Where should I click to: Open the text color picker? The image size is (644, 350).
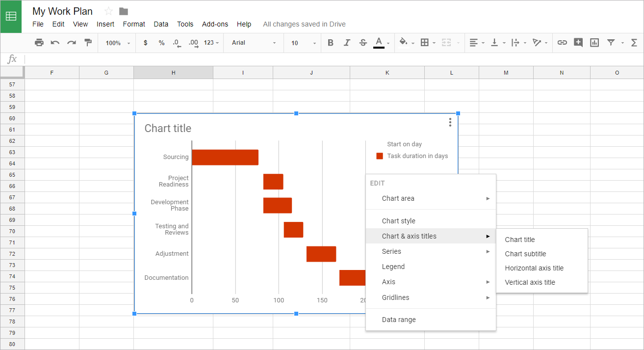pyautogui.click(x=379, y=43)
